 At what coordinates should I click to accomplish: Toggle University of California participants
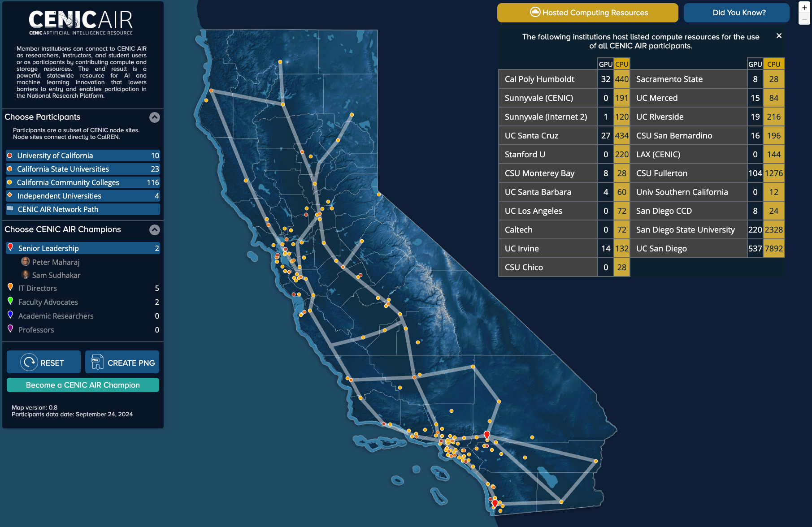click(83, 156)
